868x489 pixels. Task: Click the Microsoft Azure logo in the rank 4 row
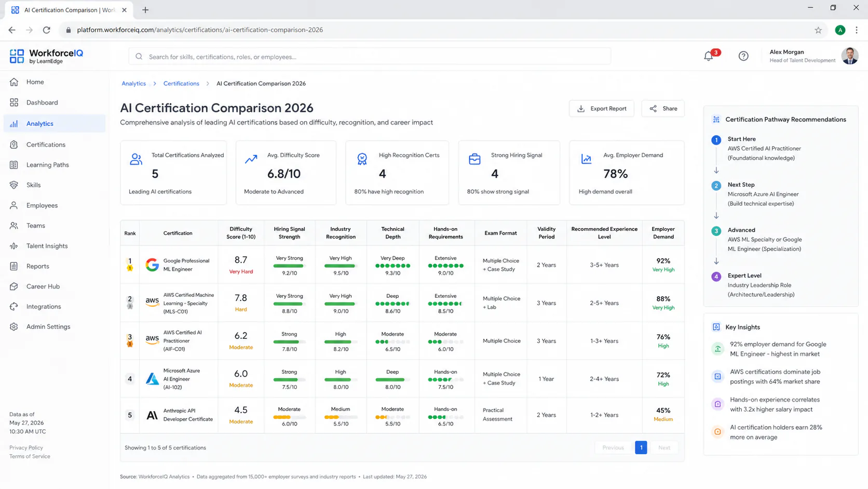[152, 379]
